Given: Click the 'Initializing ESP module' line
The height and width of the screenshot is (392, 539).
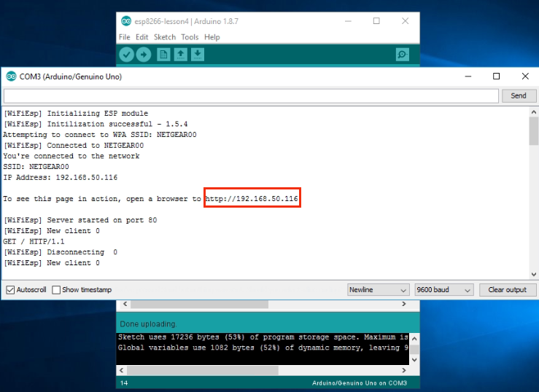Looking at the screenshot, I should [76, 113].
